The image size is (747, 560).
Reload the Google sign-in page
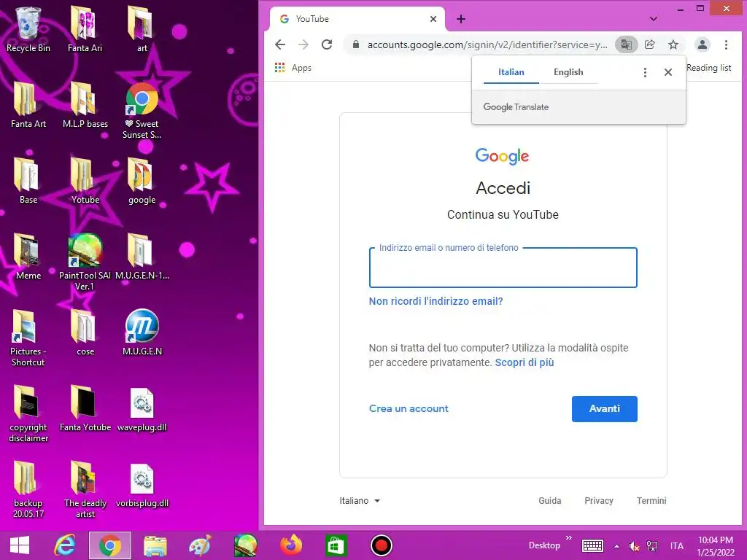coord(327,44)
